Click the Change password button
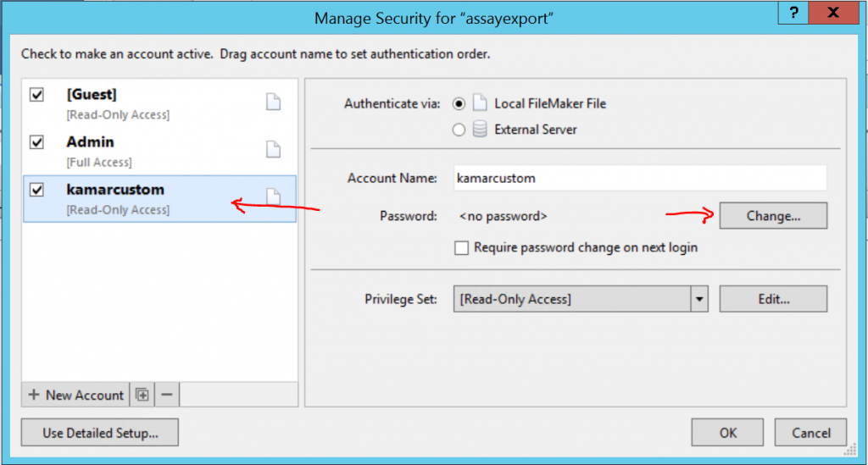This screenshot has width=868, height=465. pyautogui.click(x=773, y=216)
